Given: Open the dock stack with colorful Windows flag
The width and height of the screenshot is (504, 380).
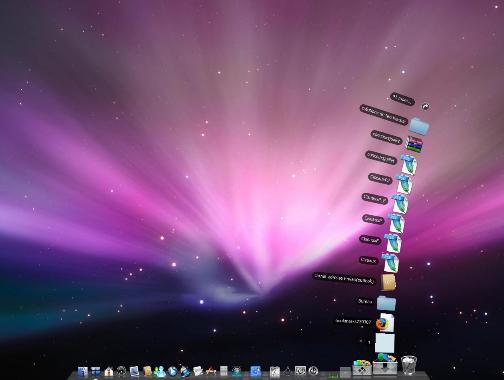Looking at the screenshot, I should 362,367.
